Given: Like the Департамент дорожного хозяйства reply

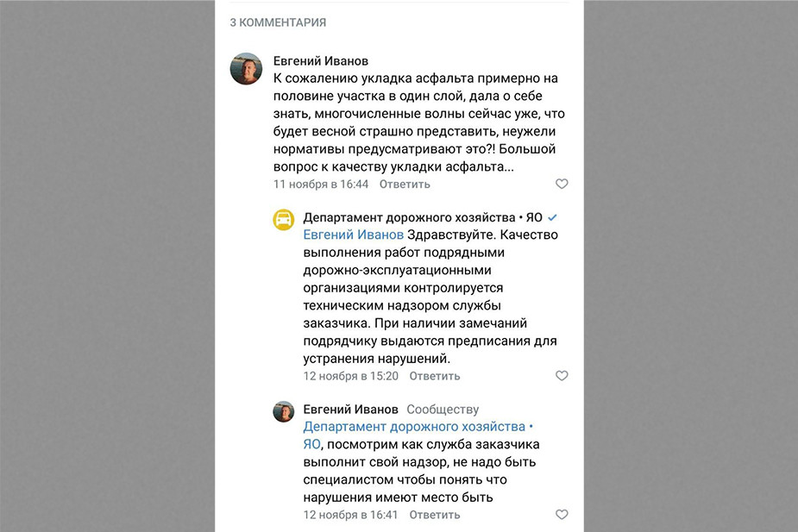Looking at the screenshot, I should [x=562, y=376].
